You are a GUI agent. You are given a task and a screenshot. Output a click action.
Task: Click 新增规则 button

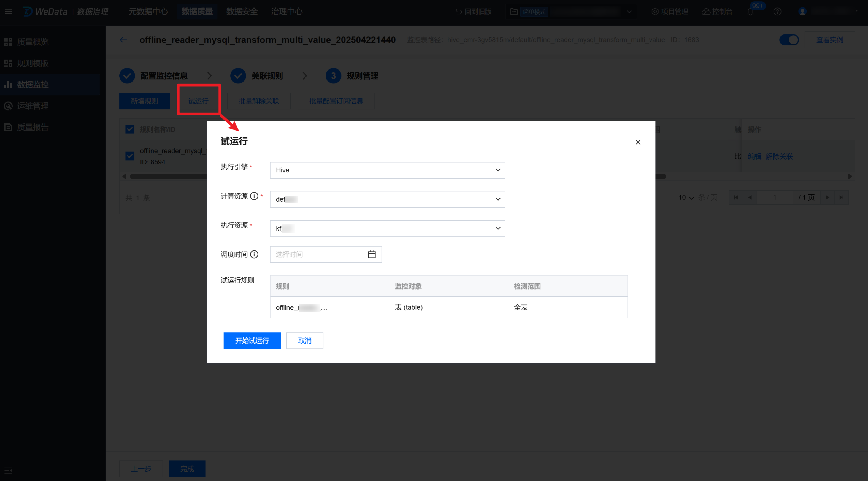pyautogui.click(x=145, y=101)
